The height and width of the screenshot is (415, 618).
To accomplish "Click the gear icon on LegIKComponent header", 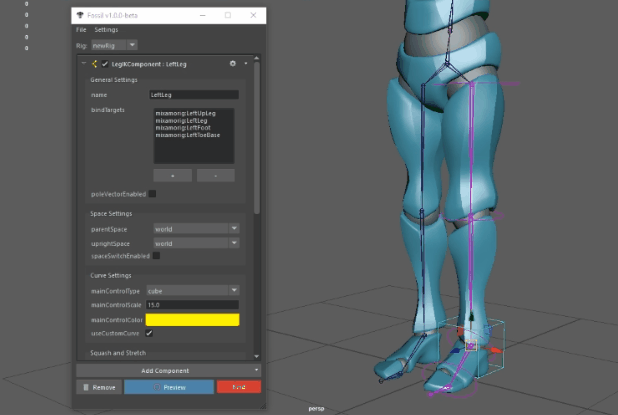I will [233, 63].
